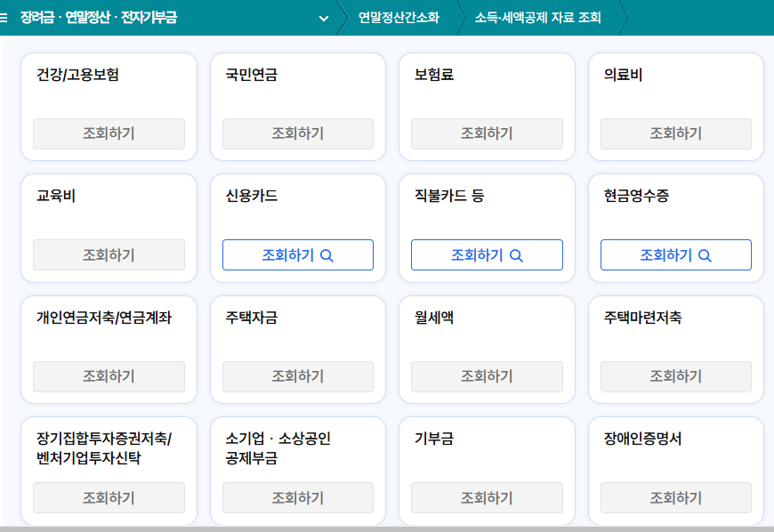Query 국민연금 data with 조회하기
Image resolution: width=774 pixels, height=532 pixels.
[x=297, y=133]
